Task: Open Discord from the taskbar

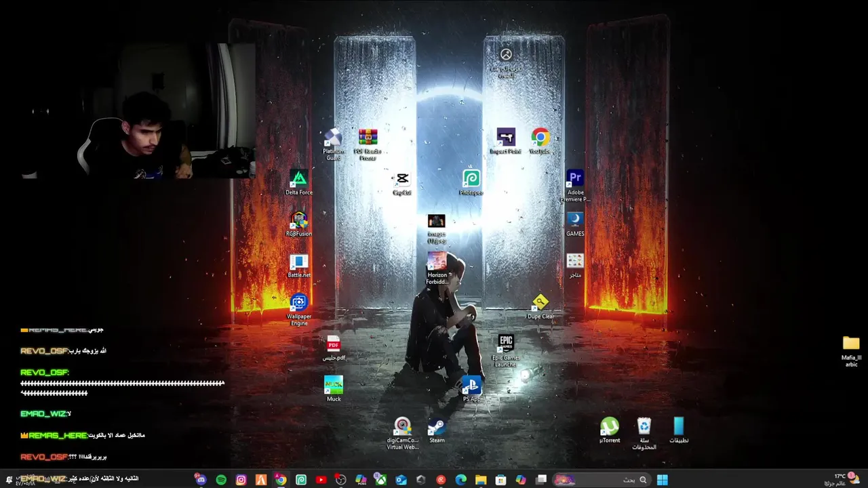Action: click(201, 479)
